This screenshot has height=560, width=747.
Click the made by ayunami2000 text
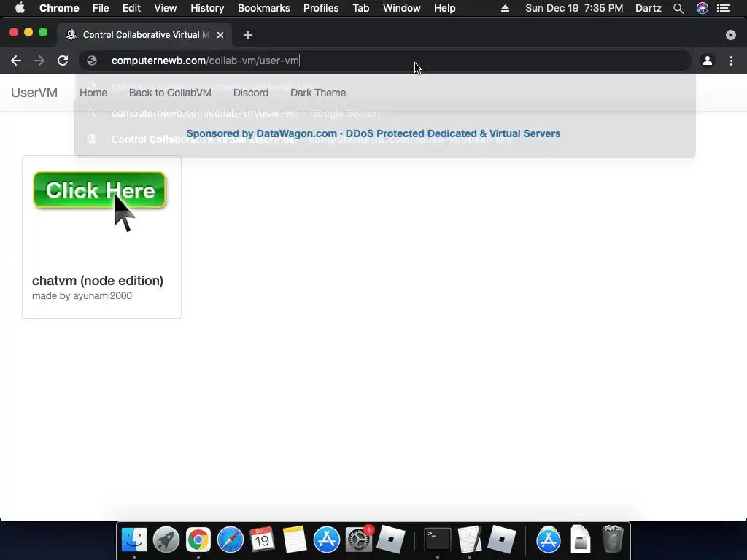(x=82, y=296)
